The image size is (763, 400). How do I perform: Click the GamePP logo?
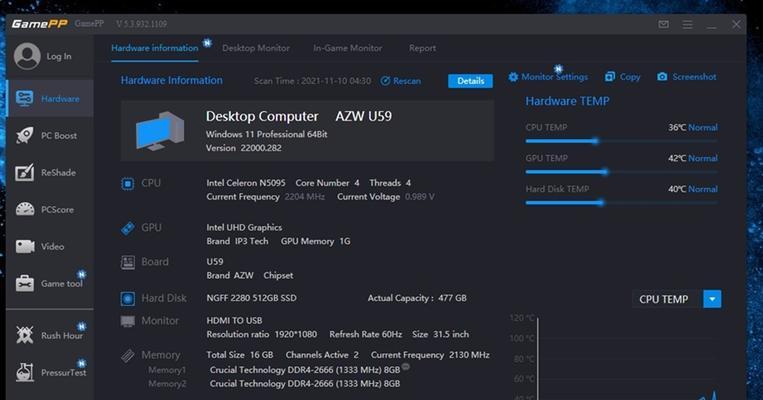click(39, 24)
